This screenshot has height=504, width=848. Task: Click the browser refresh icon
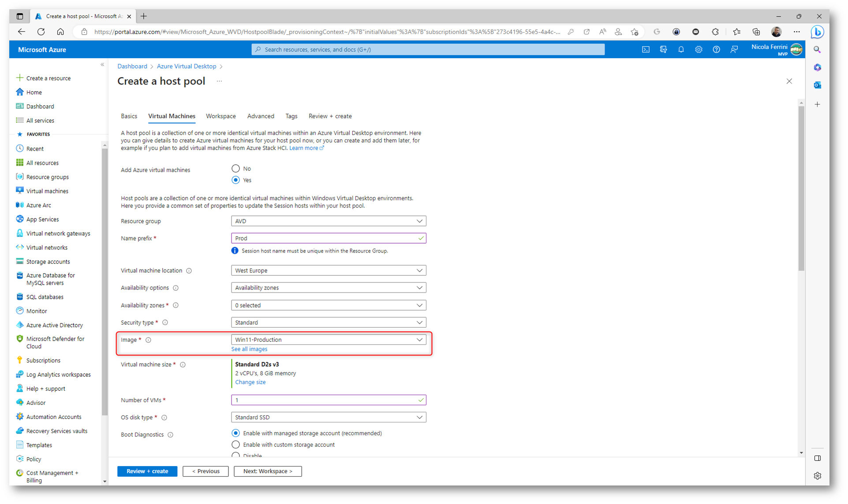click(41, 32)
